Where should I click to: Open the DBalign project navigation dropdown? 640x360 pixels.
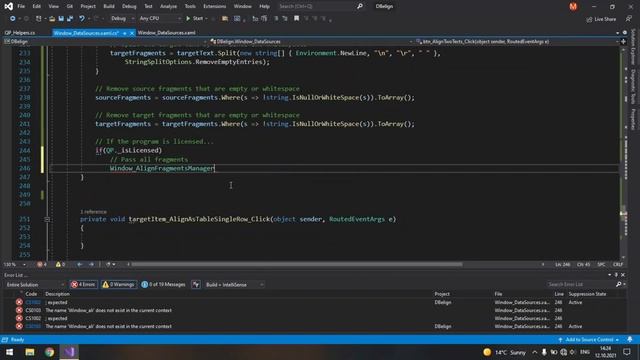(x=105, y=42)
